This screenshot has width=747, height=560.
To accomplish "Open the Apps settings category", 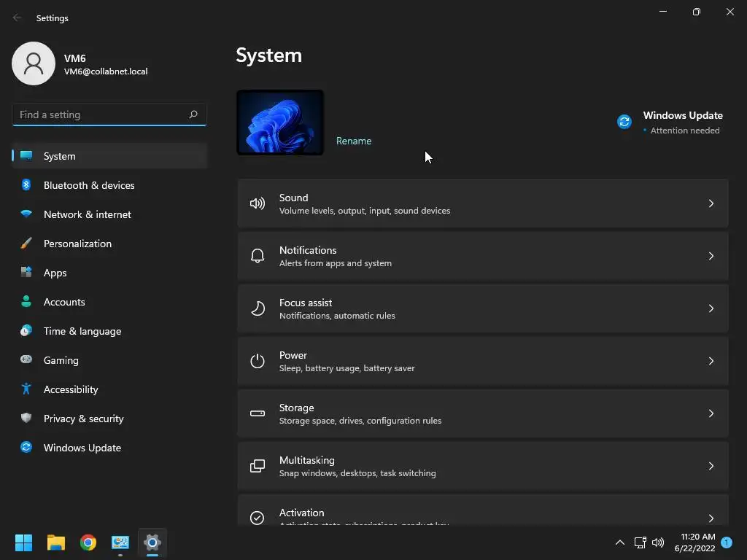I will click(x=109, y=273).
